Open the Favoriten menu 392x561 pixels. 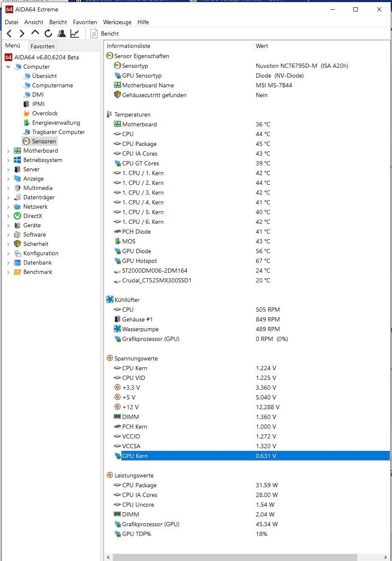point(85,22)
